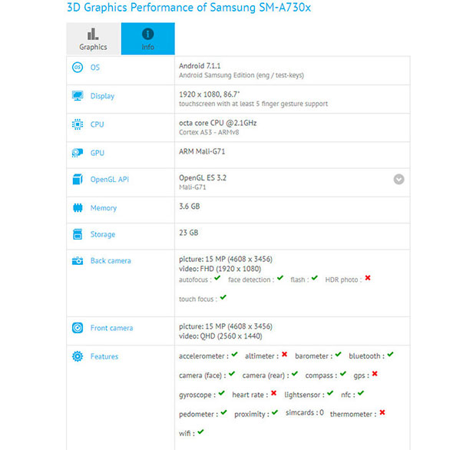Select the touchscreen gesture support text

[253, 104]
